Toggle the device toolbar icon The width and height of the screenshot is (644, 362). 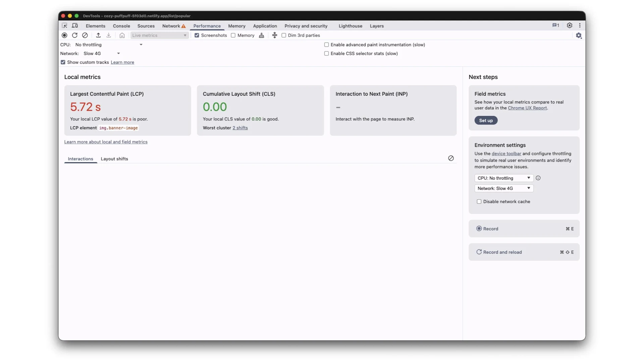(x=75, y=25)
